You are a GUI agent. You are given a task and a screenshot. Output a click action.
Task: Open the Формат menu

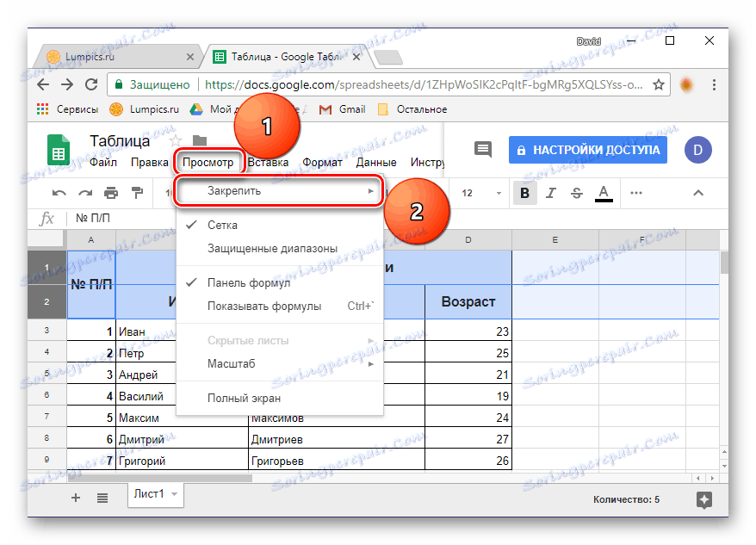coord(322,163)
